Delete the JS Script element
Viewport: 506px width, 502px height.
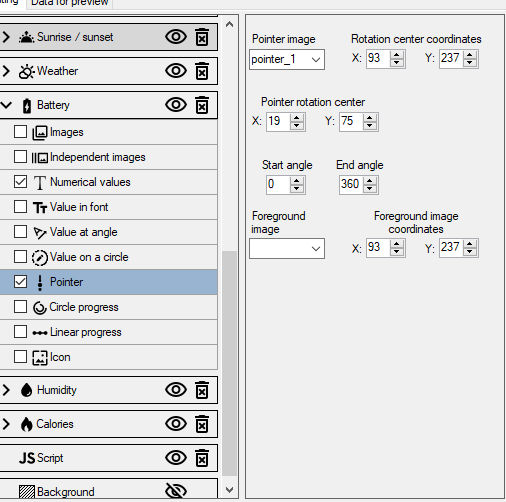(202, 458)
